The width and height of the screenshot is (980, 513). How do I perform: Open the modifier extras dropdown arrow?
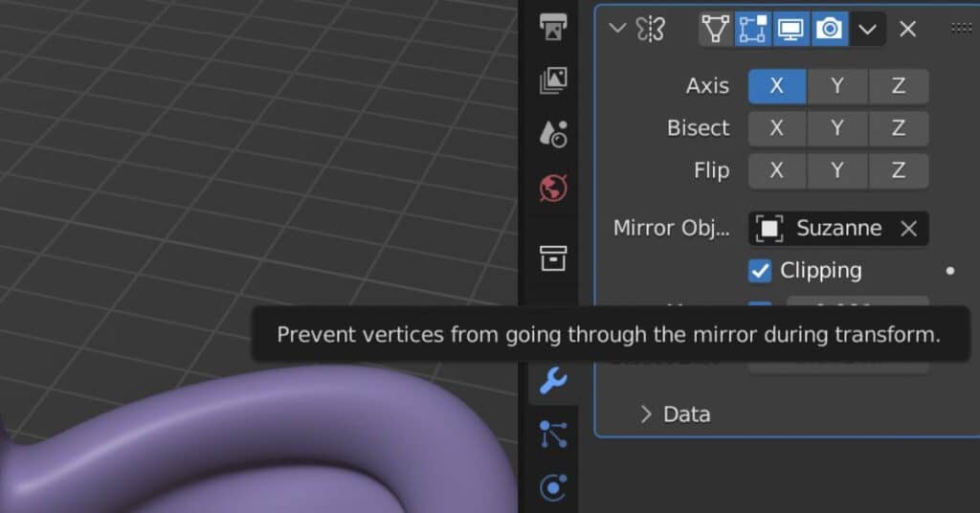click(867, 29)
